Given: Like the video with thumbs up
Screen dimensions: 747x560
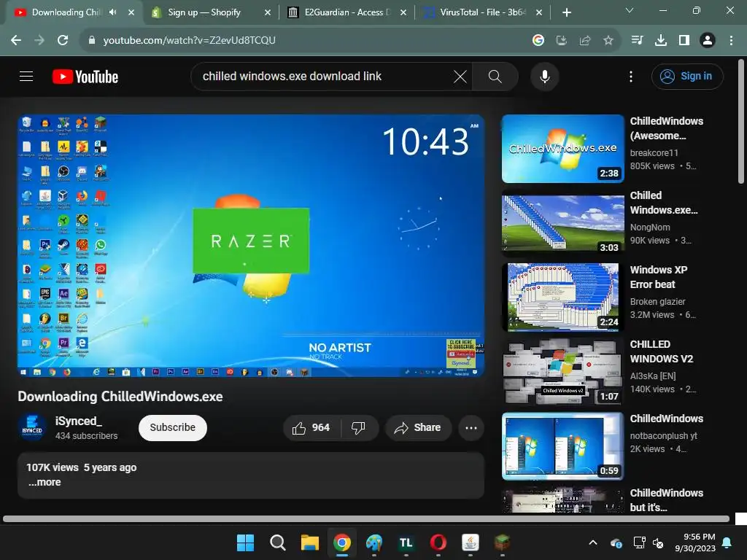Looking at the screenshot, I should tap(312, 427).
